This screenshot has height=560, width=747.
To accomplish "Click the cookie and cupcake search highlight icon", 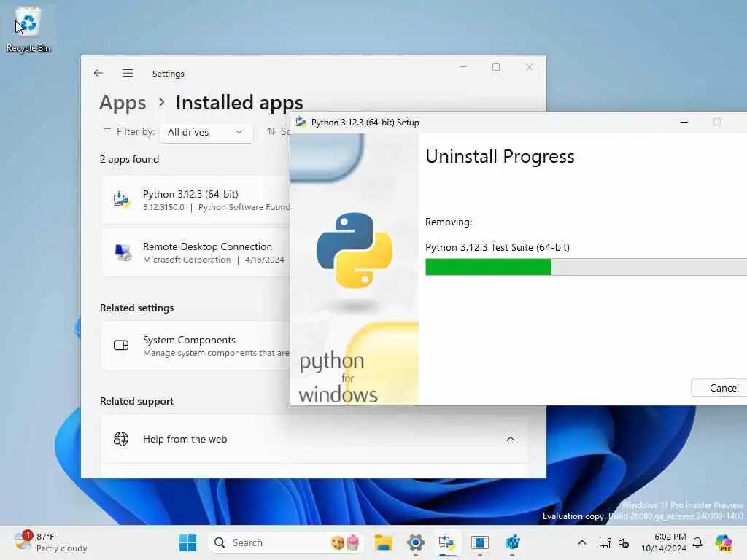I will click(x=345, y=542).
